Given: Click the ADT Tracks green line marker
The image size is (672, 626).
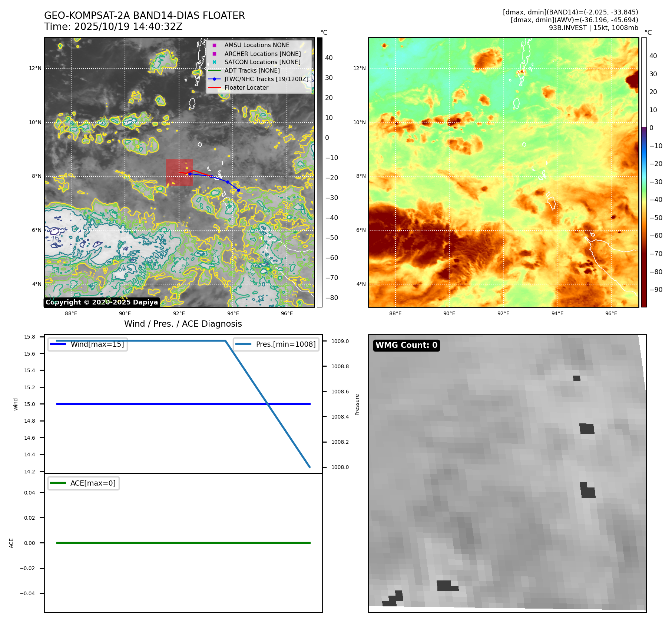Looking at the screenshot, I should click(x=214, y=71).
